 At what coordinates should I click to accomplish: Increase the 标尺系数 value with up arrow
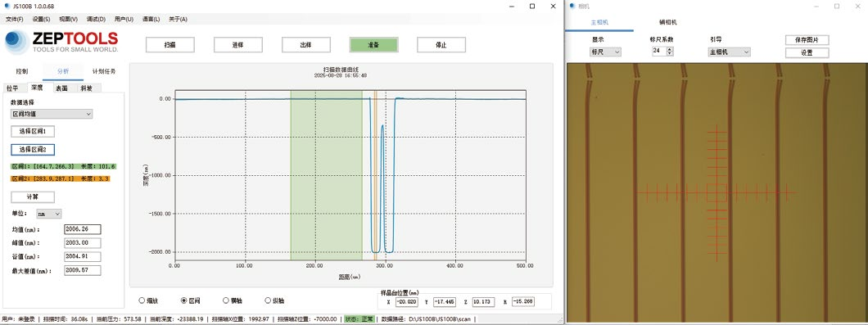click(670, 49)
